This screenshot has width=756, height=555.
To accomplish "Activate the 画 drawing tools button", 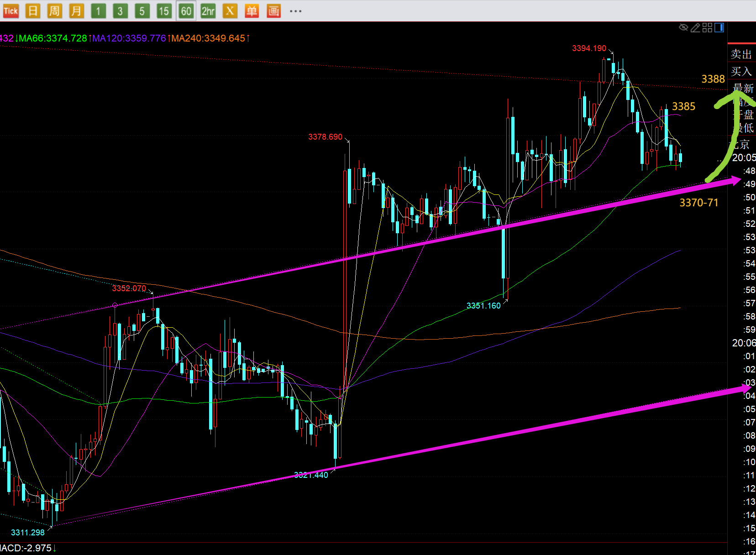I will (273, 11).
